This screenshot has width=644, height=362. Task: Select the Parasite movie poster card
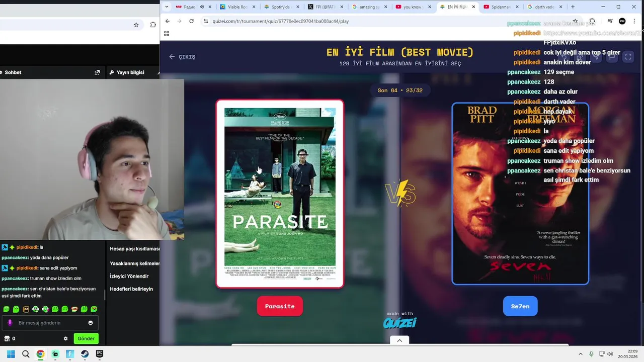[280, 194]
